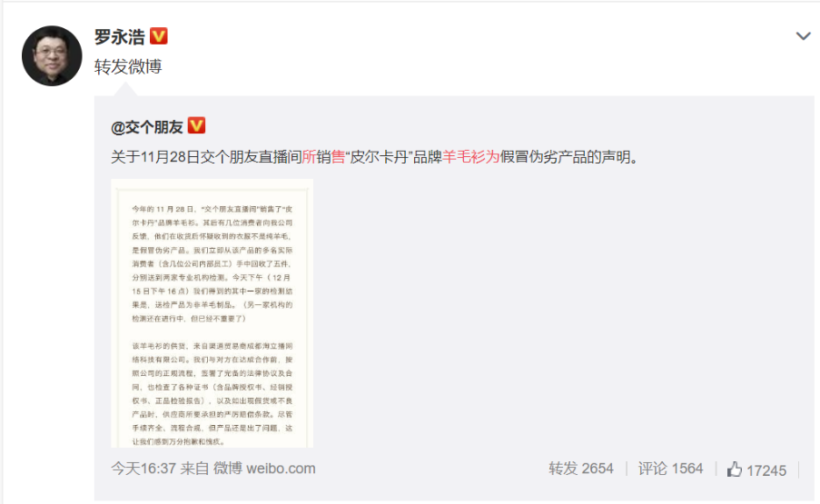Open the 今天16:37 timestamp link
820x504 pixels.
143,469
